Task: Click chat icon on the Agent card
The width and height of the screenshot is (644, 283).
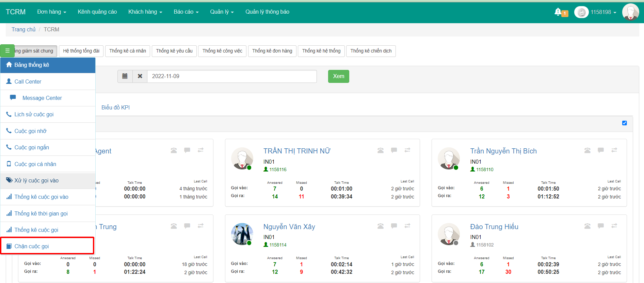Action: [x=187, y=150]
